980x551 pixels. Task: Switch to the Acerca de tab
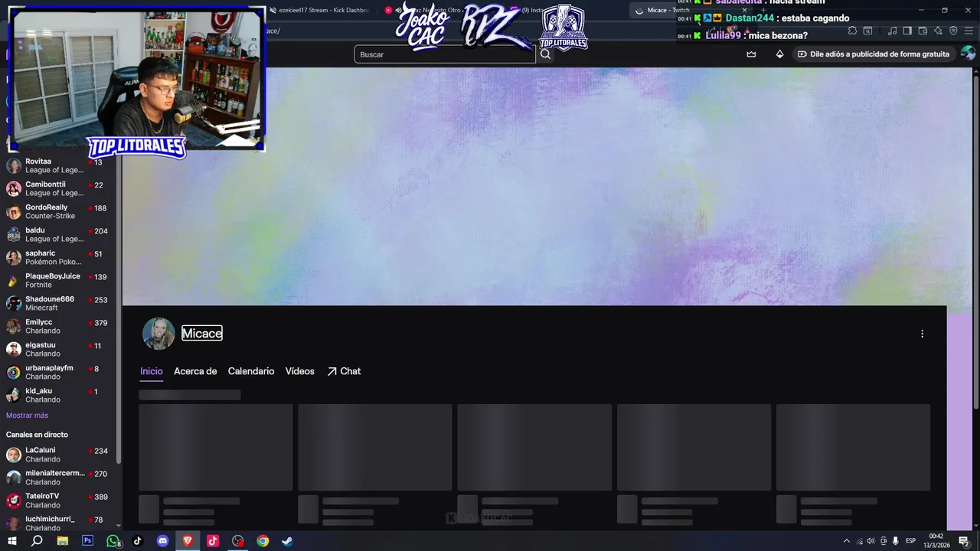pyautogui.click(x=195, y=371)
